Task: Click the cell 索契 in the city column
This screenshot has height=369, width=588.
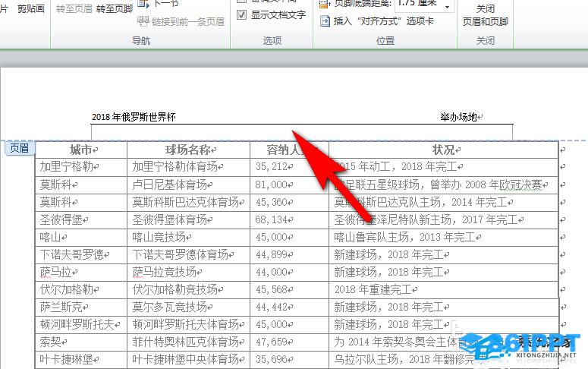Action: 81,342
